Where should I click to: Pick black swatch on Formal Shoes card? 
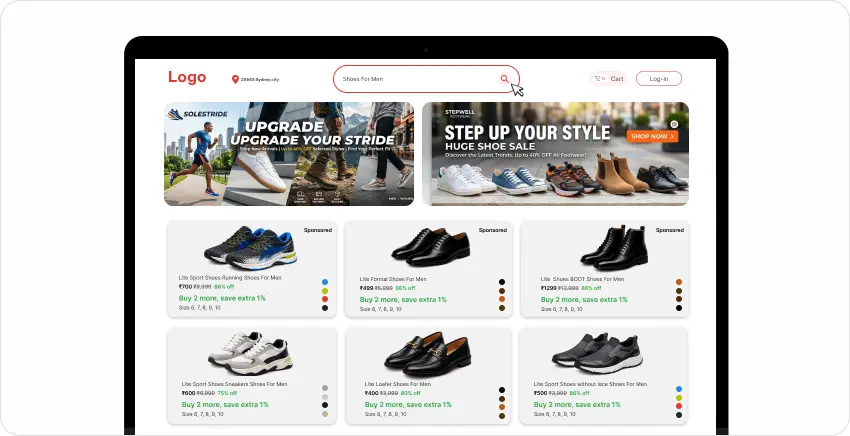click(x=502, y=282)
